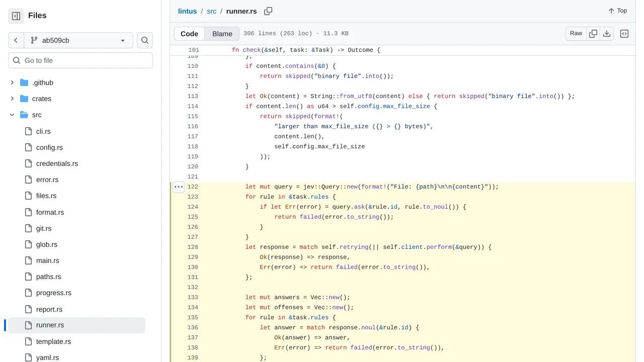Expand the .github folder chevron

(12, 82)
